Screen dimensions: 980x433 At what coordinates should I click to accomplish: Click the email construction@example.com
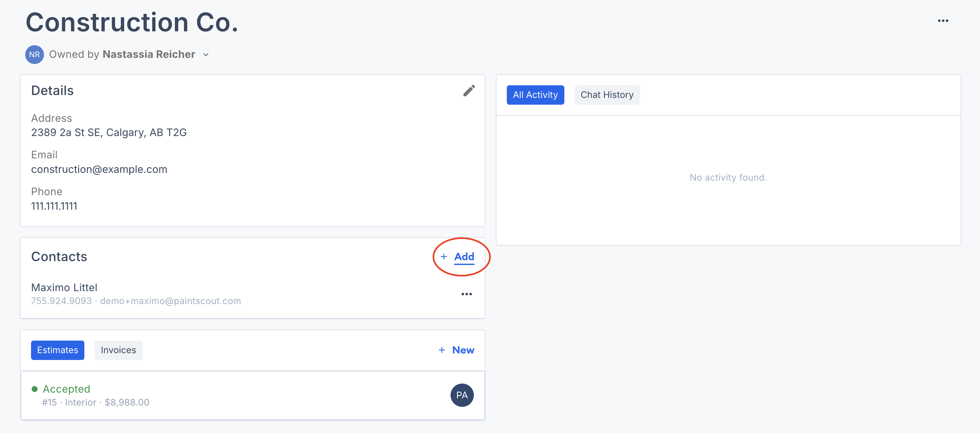click(x=99, y=169)
